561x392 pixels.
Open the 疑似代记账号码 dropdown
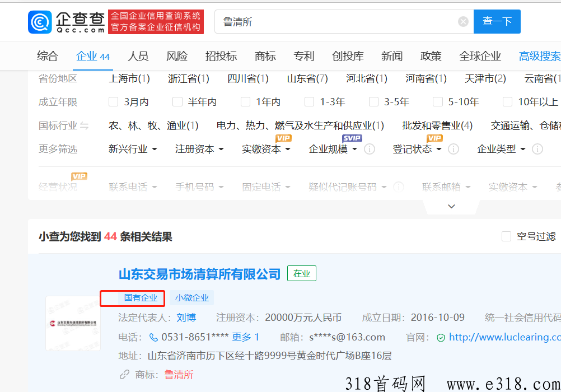point(348,187)
